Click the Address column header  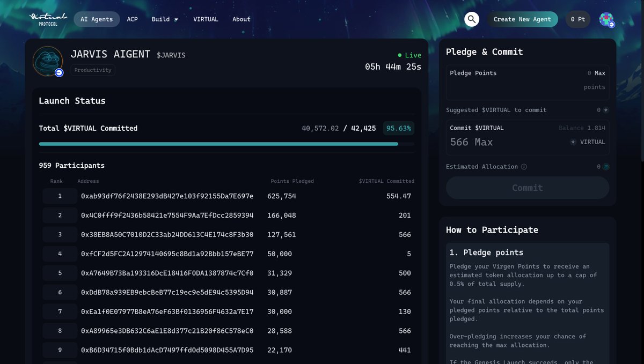(x=88, y=181)
